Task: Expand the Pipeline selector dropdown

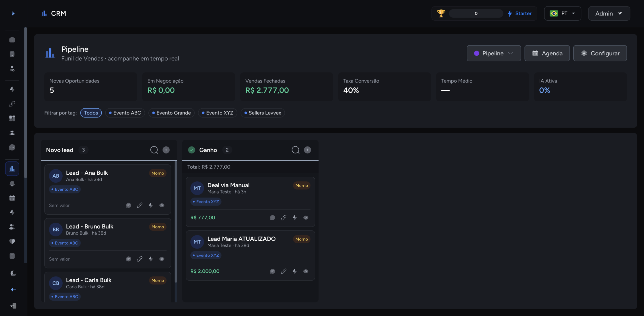Action: [x=494, y=53]
